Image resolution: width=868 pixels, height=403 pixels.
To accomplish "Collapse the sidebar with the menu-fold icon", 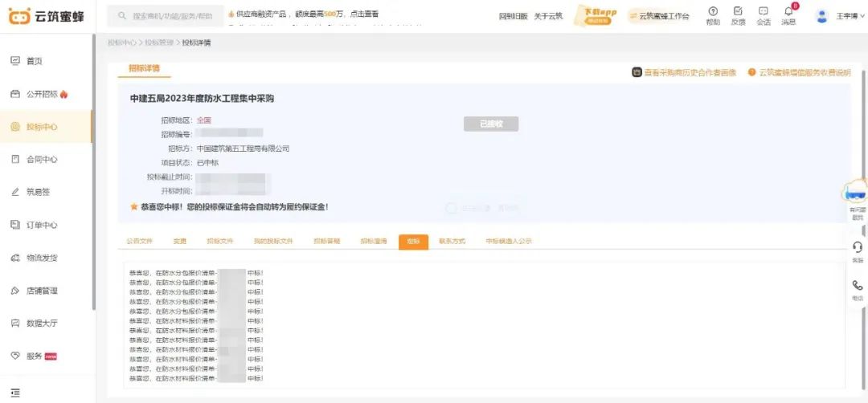I will (15, 393).
